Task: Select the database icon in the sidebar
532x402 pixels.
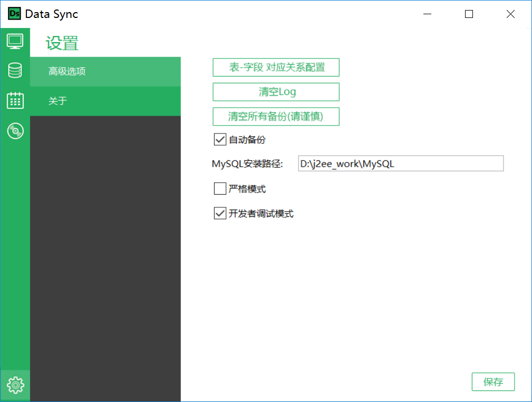Action: point(15,70)
